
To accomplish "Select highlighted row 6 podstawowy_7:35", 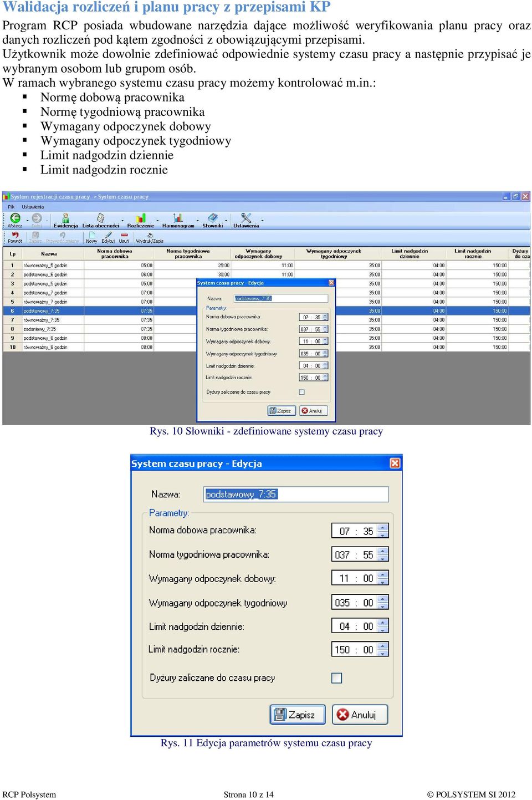I will [267, 311].
